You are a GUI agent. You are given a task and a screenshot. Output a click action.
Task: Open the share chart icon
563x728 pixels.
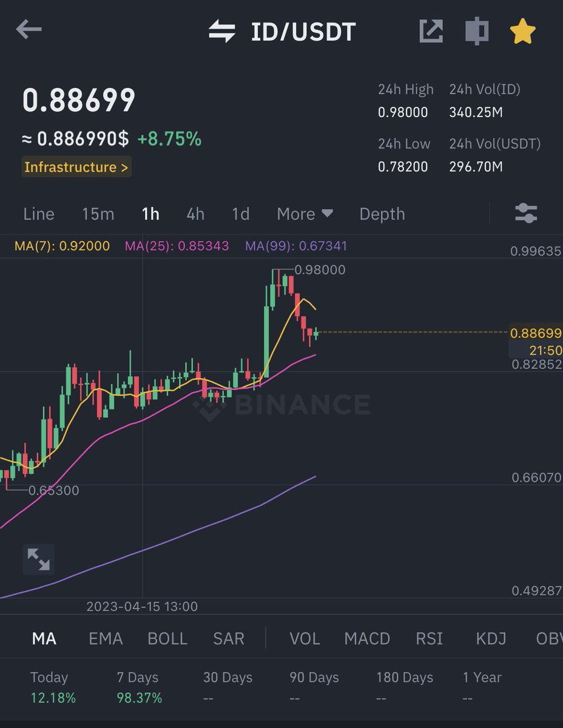431,31
